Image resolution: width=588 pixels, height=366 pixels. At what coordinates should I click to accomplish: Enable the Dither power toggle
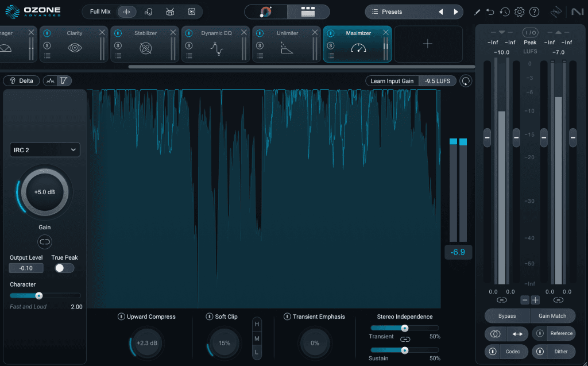[x=540, y=352]
